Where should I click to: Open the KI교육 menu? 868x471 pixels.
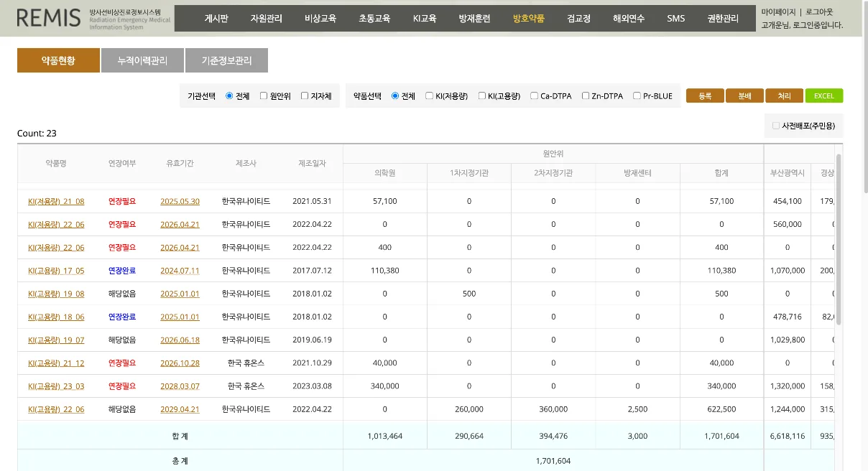425,19
